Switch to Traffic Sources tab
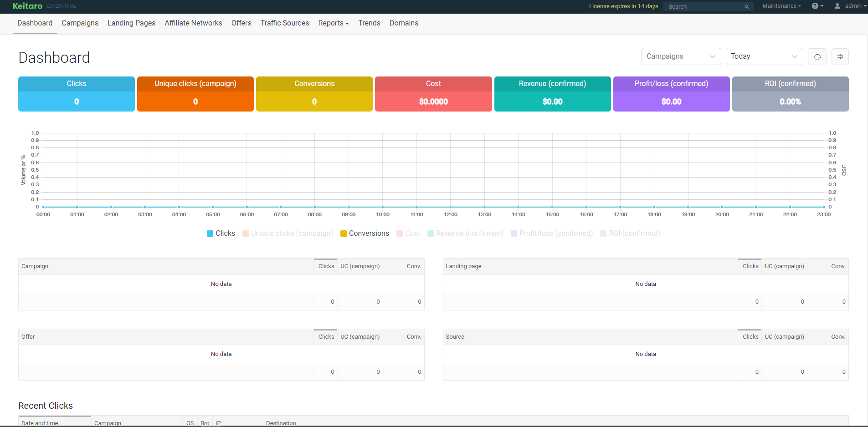 coord(284,23)
